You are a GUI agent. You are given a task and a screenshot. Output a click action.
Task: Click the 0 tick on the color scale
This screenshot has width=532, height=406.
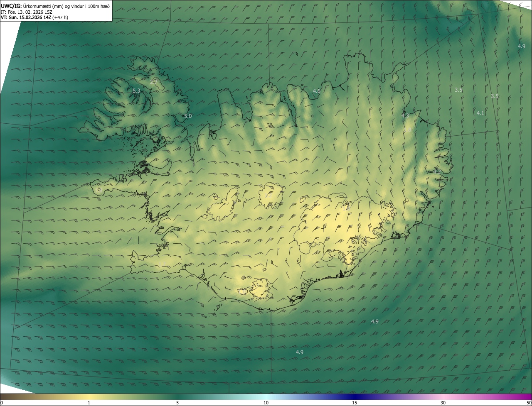[x=1, y=403]
